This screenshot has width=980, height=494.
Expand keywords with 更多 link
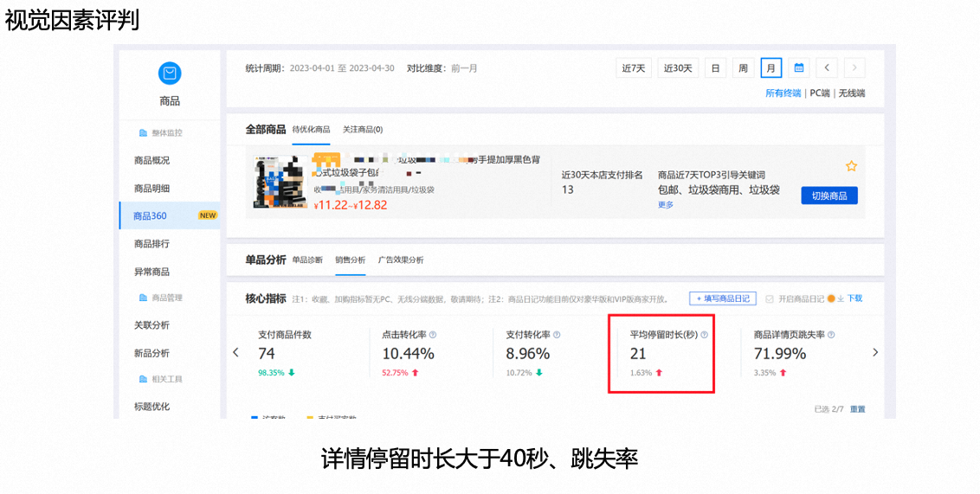coord(665,205)
